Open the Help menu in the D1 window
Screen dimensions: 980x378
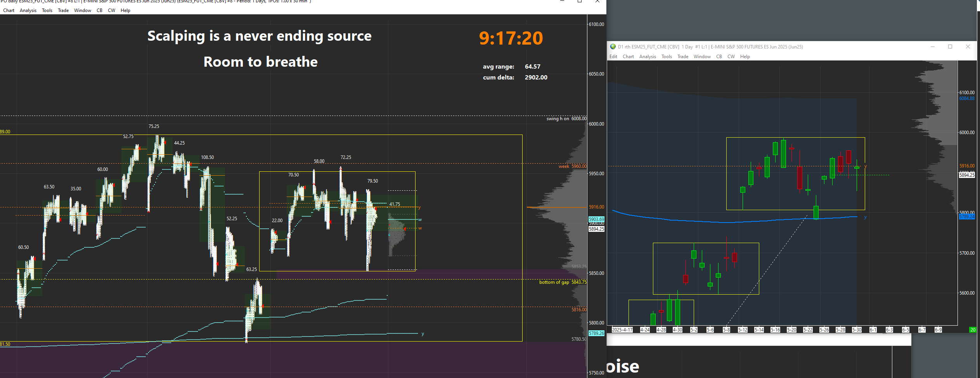pyautogui.click(x=745, y=57)
